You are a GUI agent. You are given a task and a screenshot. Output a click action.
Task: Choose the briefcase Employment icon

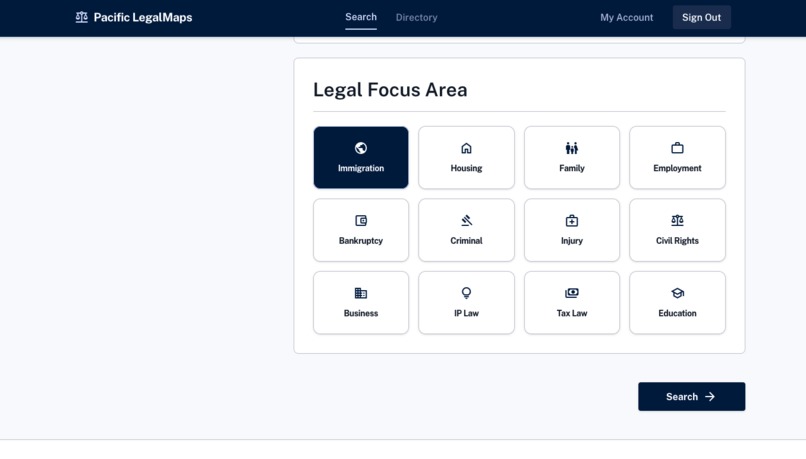677,148
